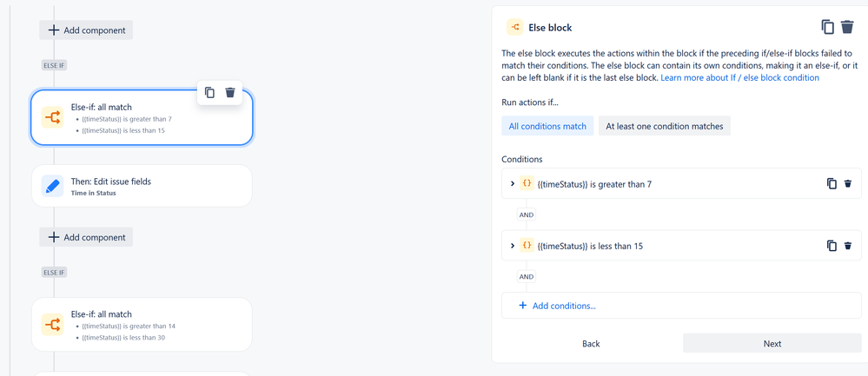Click the Back button

(591, 343)
